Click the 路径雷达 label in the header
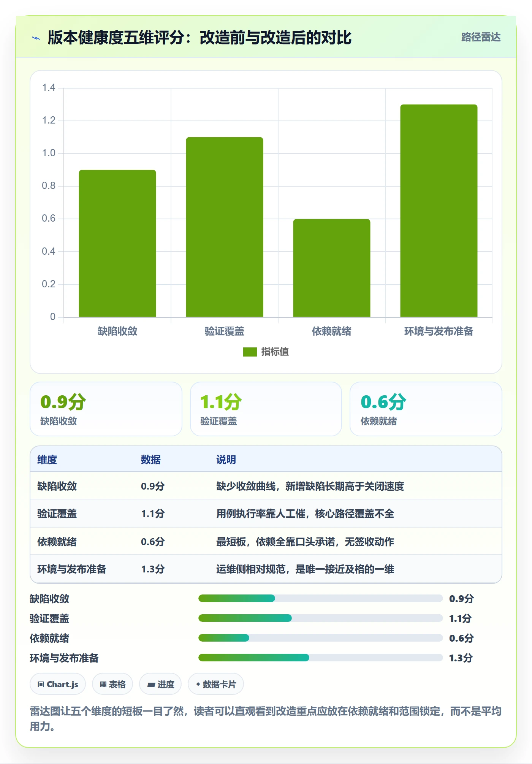 481,37
